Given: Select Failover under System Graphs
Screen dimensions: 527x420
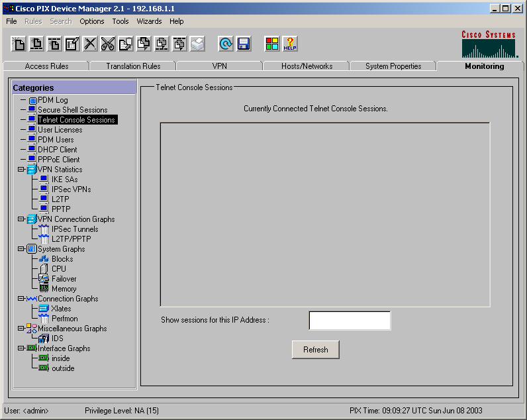Looking at the screenshot, I should tap(64, 279).
